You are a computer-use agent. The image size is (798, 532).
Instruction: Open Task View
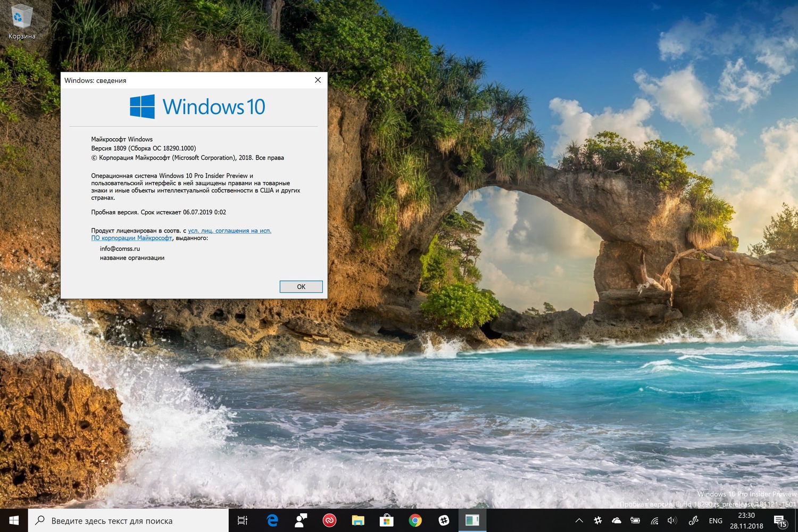pos(243,520)
